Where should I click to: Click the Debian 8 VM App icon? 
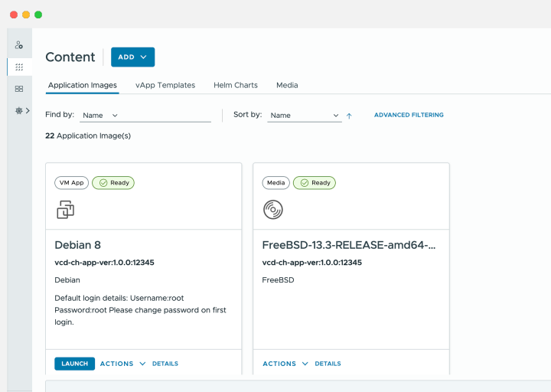click(66, 209)
